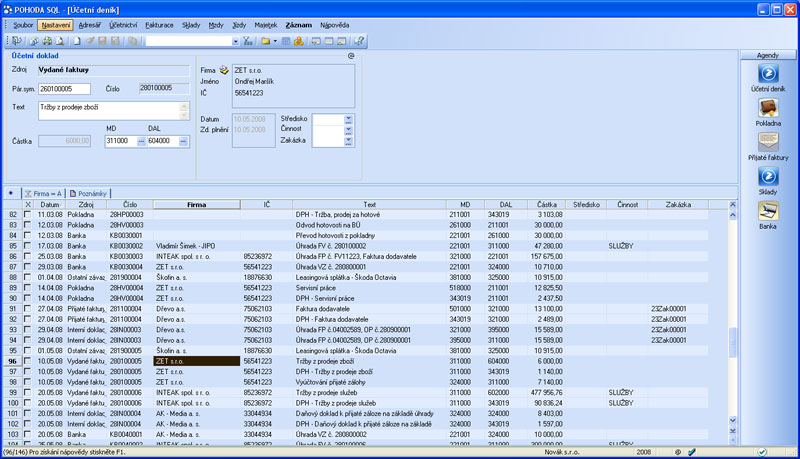Click the scroll-up arrow of the table
800x459 pixels.
coord(733,215)
